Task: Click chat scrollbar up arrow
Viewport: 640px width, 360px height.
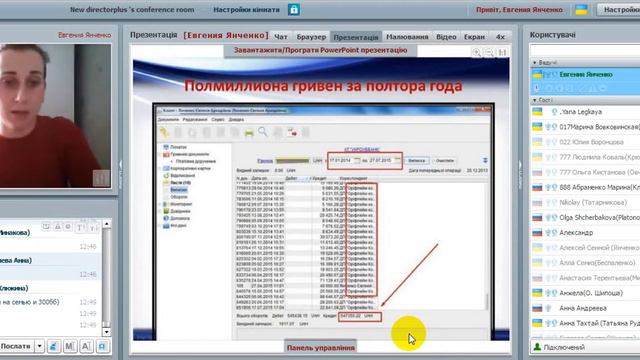Action: click(107, 224)
